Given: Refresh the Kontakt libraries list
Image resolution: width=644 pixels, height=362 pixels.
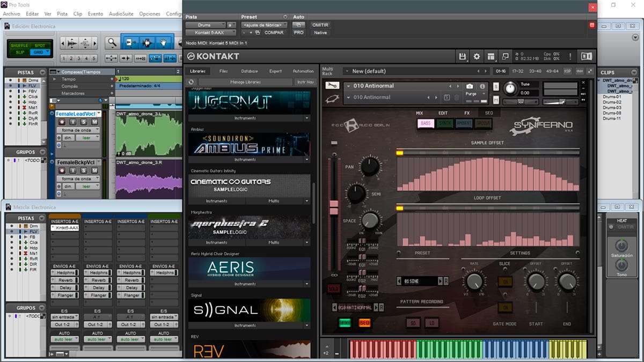Looking at the screenshot, I should [192, 82].
